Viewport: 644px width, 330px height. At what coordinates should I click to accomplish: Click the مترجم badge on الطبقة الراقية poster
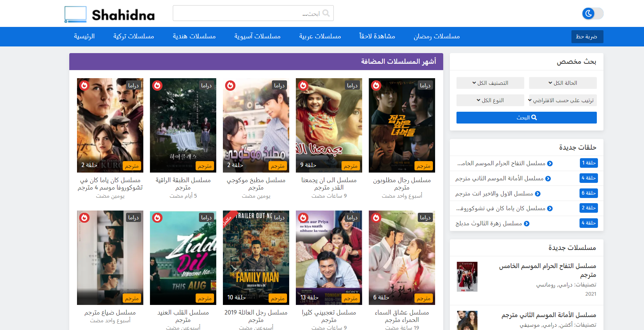click(x=205, y=166)
